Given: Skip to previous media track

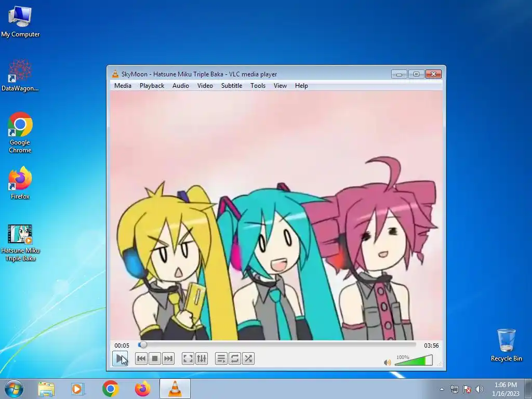Looking at the screenshot, I should [x=141, y=358].
